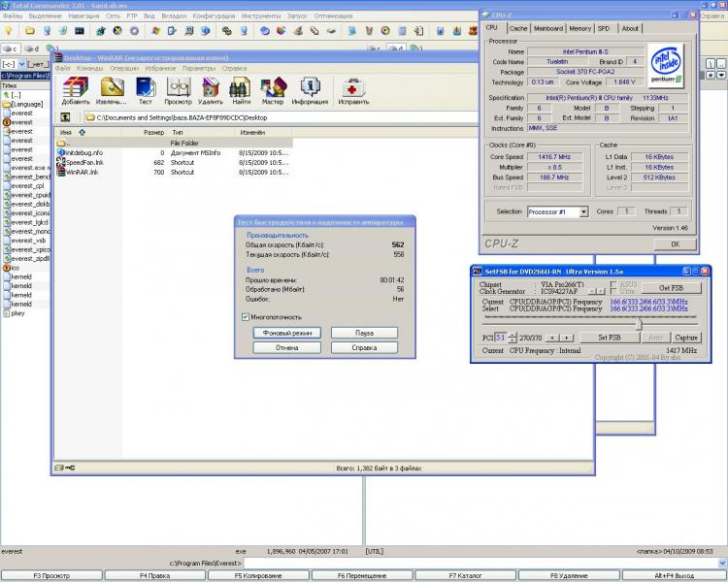This screenshot has width=728, height=582.
Task: Click the WinRAR Просмотр (View) toolbar icon
Action: 179,86
